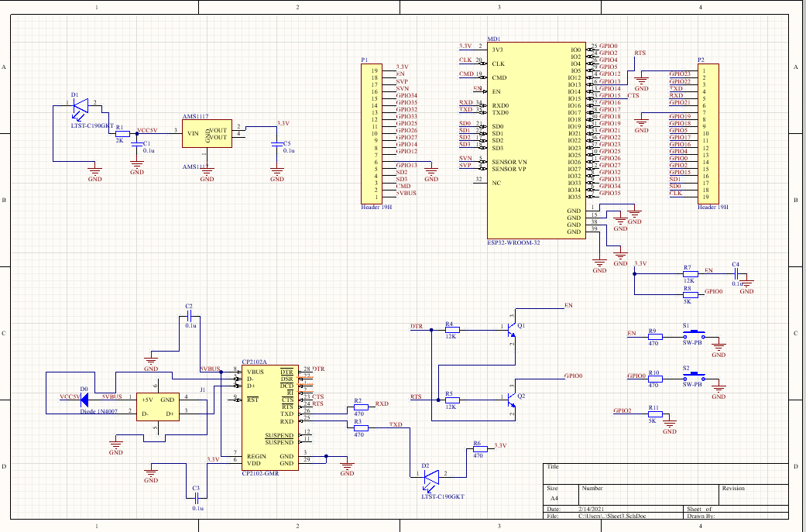This screenshot has width=806, height=532.
Task: Click the GPIO0 net label at Q2 collector
Action: pos(574,376)
